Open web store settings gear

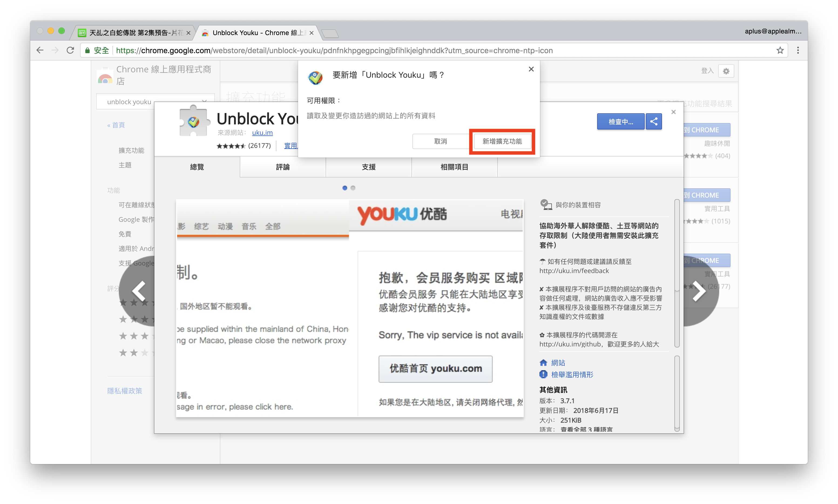pos(726,71)
